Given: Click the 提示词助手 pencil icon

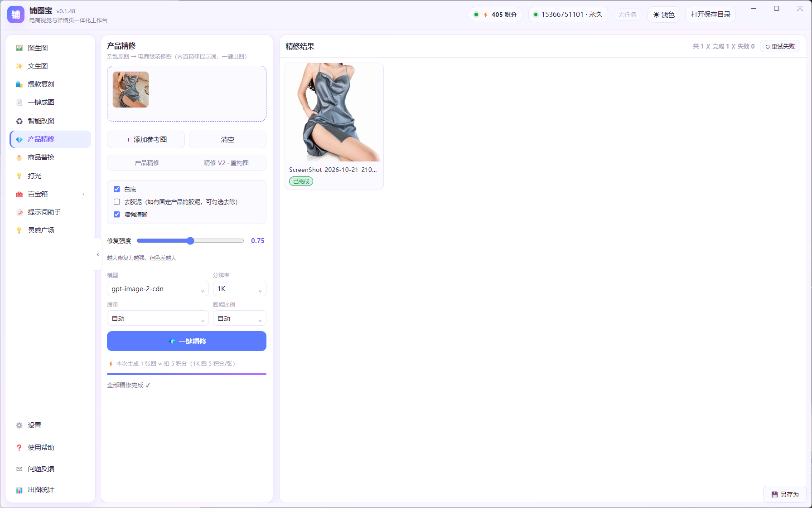Looking at the screenshot, I should pyautogui.click(x=19, y=212).
